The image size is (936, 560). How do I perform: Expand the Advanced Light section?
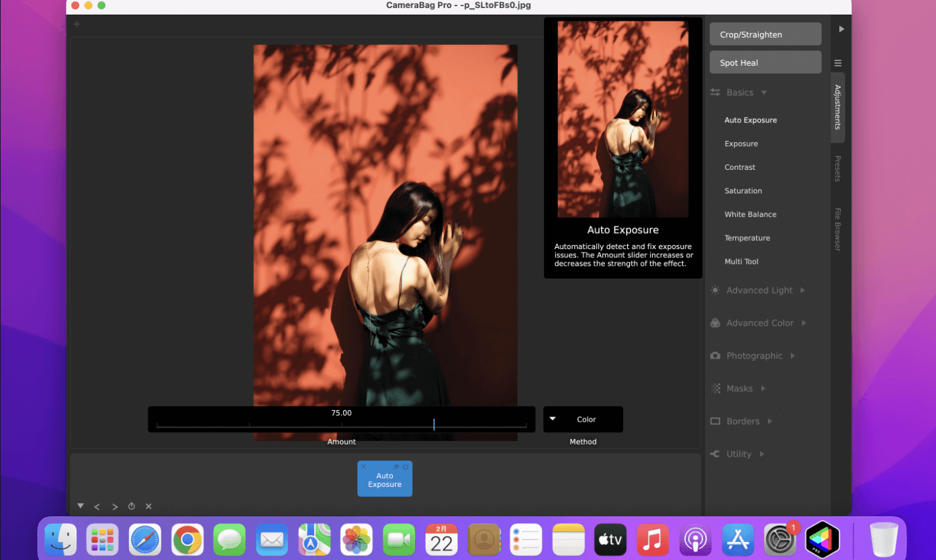tap(759, 290)
